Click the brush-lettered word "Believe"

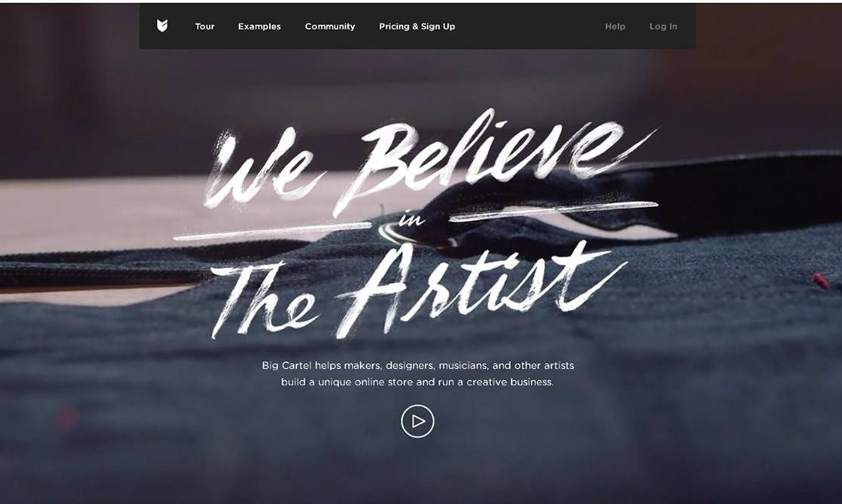click(483, 158)
